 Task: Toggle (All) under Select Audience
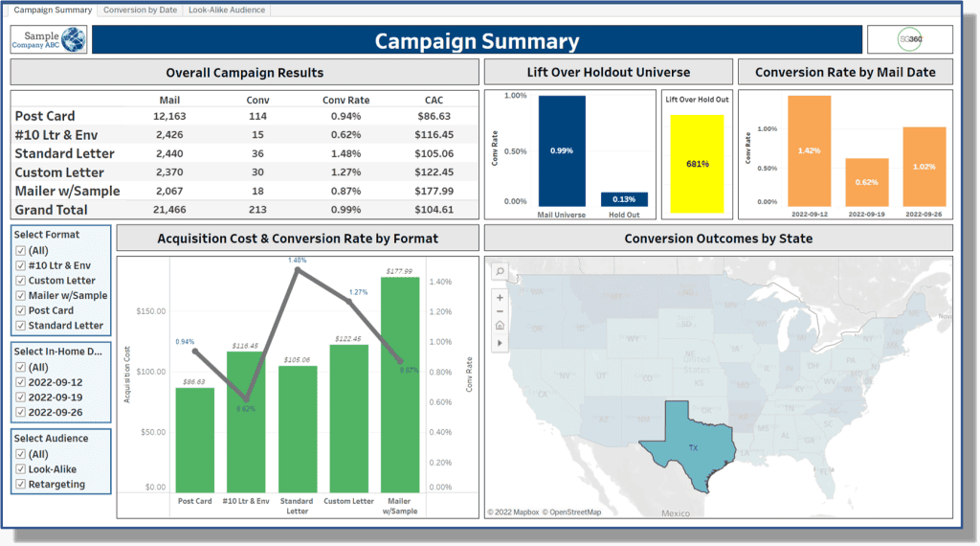(x=21, y=455)
